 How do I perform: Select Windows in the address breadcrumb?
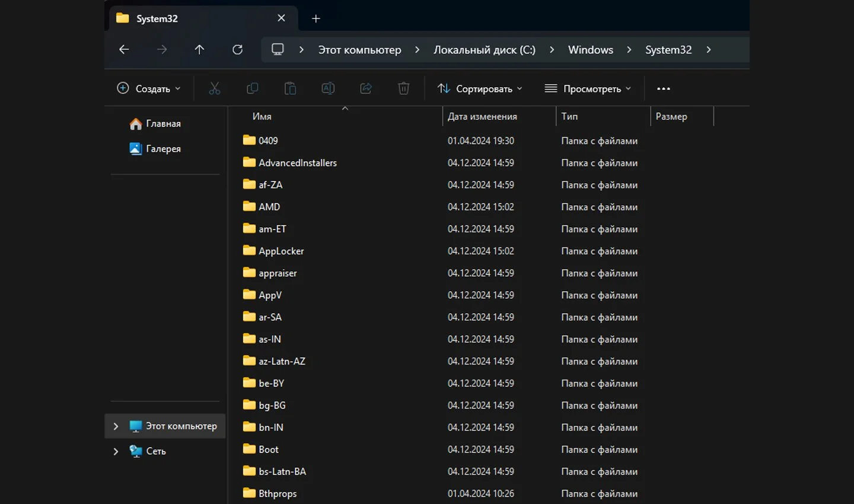tap(591, 50)
